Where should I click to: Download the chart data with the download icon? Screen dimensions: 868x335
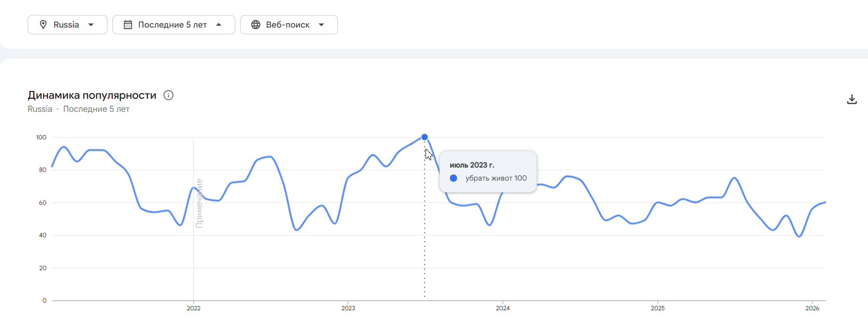pos(852,100)
